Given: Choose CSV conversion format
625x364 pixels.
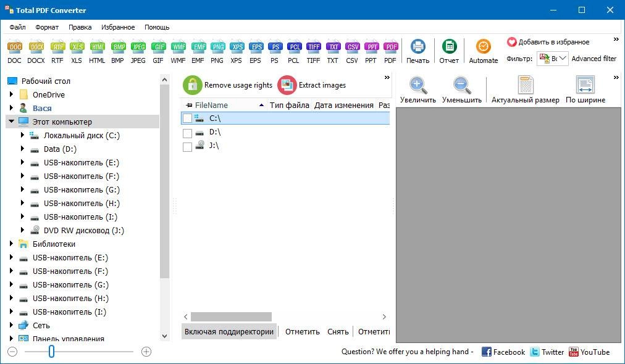Looking at the screenshot, I should point(353,52).
